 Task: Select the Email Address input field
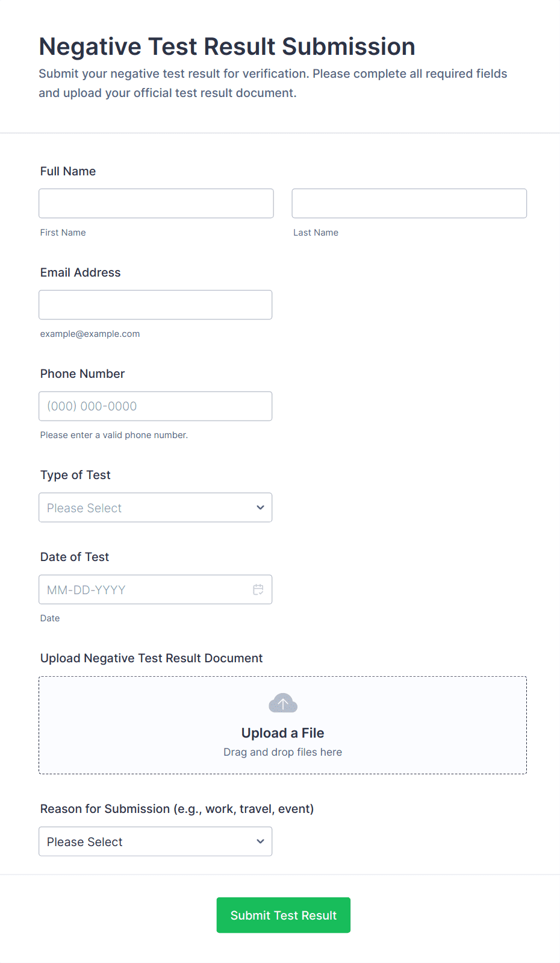coord(155,305)
